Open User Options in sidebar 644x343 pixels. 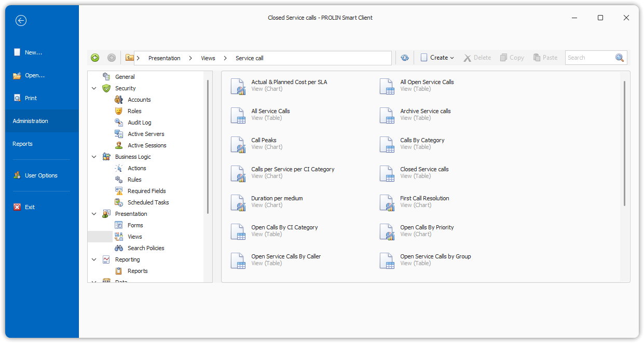41,175
